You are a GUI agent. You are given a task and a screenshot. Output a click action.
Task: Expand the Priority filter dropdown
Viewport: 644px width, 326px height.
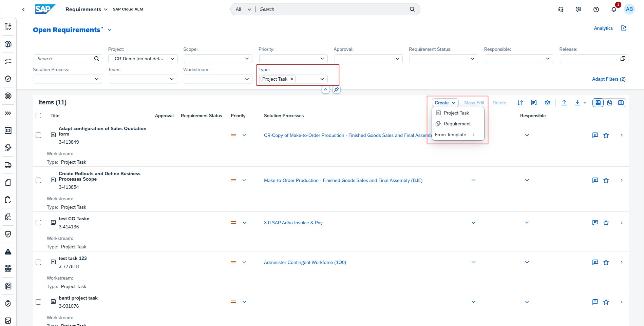322,59
